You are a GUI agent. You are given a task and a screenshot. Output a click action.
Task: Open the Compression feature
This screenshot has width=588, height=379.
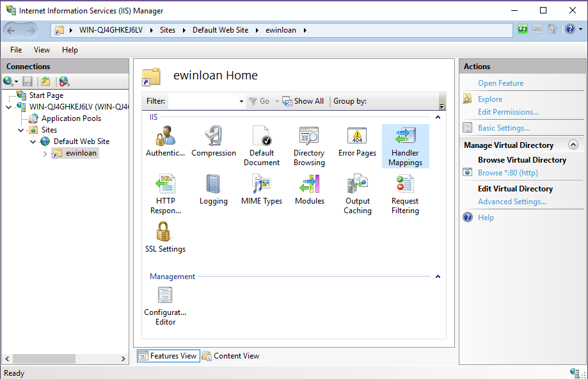214,141
